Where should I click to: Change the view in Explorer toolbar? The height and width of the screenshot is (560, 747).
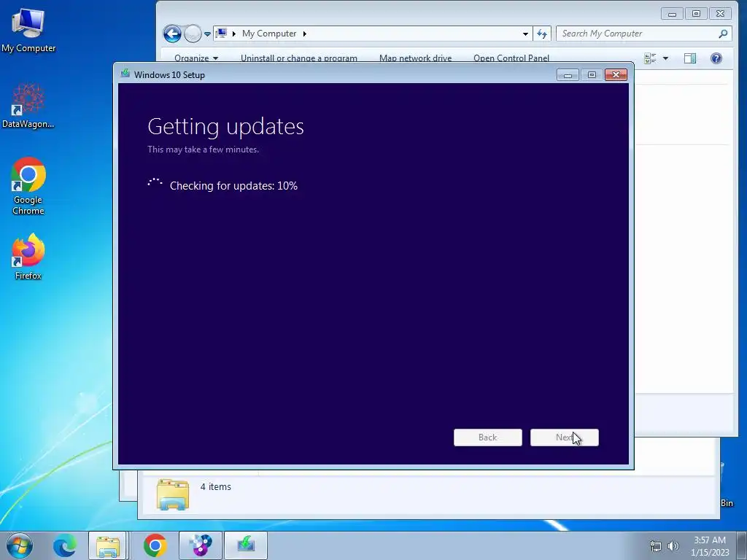[650, 58]
